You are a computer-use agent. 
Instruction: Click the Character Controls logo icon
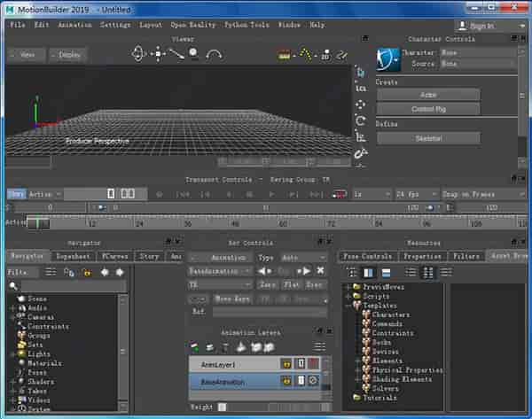click(x=388, y=58)
